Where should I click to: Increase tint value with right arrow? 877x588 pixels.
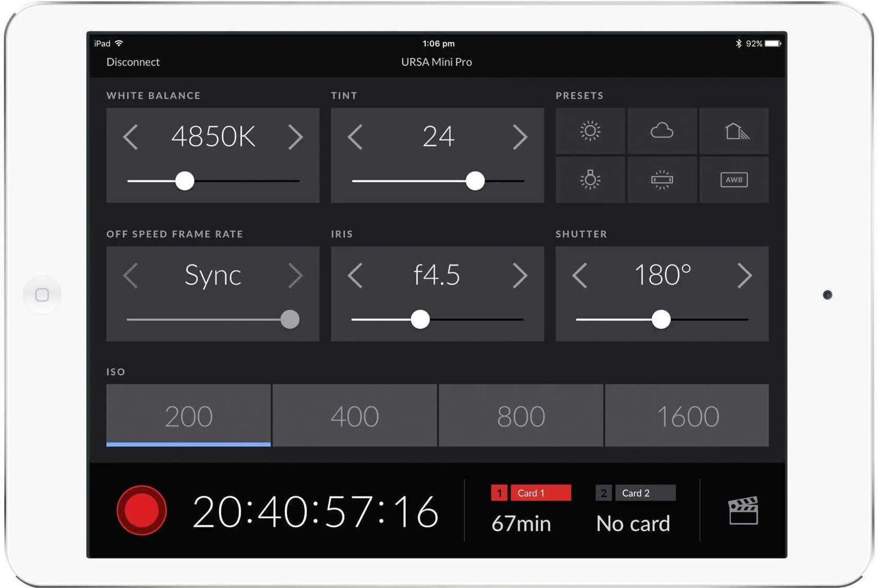point(520,137)
